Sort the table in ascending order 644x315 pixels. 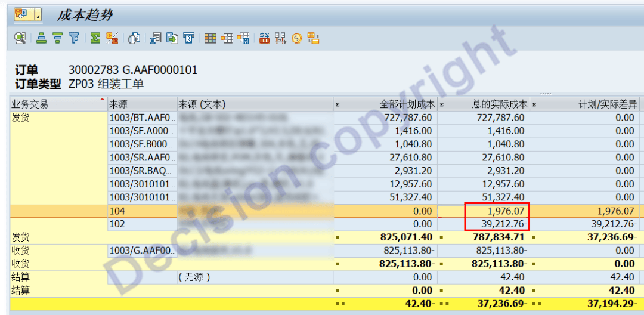tap(41, 39)
